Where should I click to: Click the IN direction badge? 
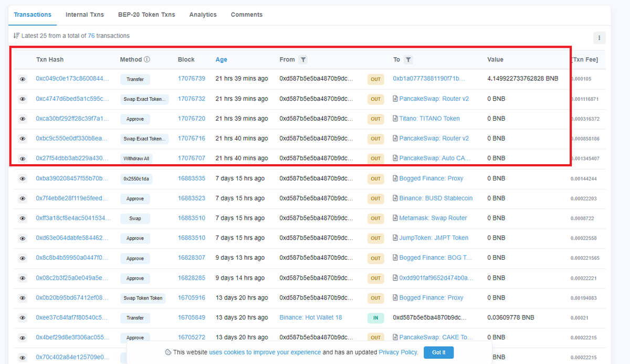pyautogui.click(x=375, y=318)
